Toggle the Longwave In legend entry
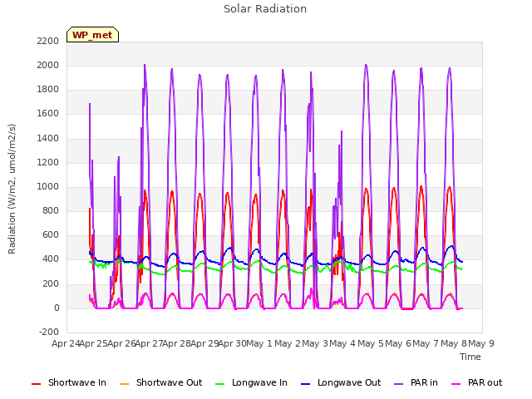 pos(251,382)
